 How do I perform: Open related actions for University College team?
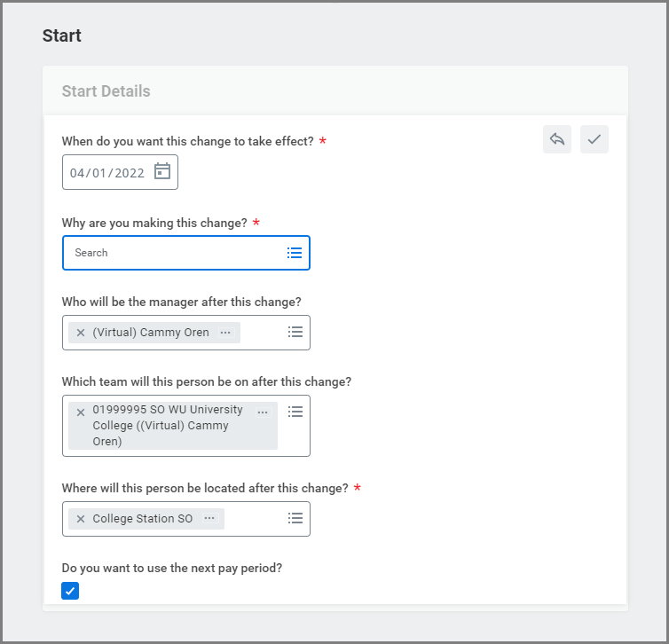point(263,412)
